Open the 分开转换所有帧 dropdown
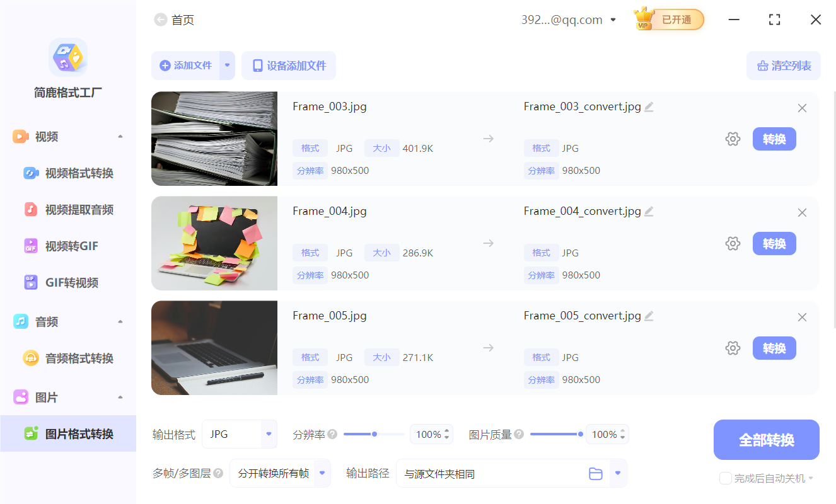Image resolution: width=836 pixels, height=504 pixels. pos(280,473)
